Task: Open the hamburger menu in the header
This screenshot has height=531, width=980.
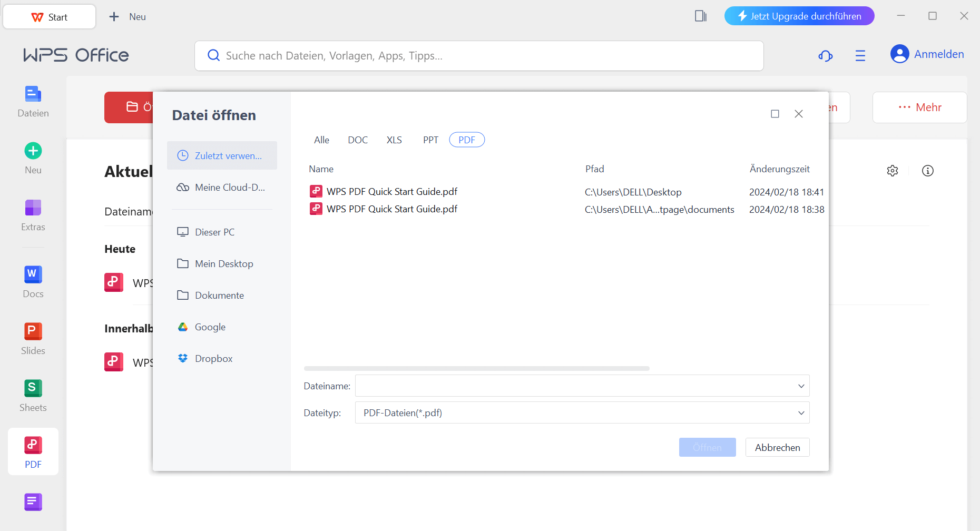Action: coord(860,55)
